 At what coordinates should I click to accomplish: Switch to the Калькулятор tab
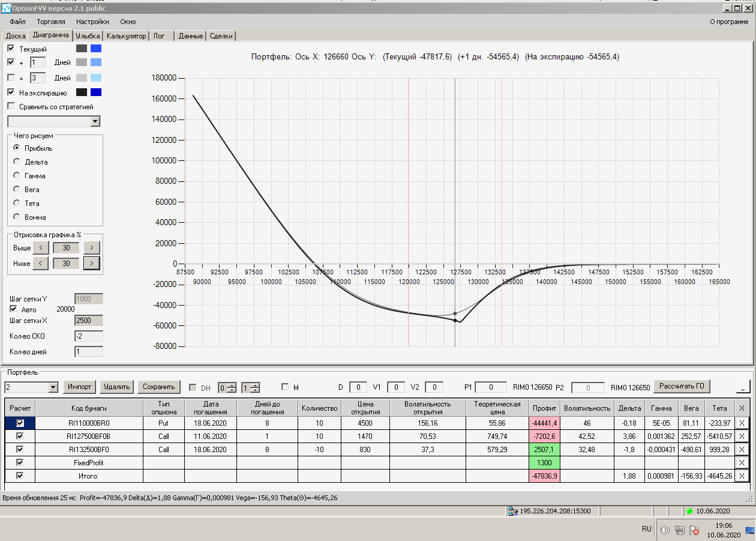coord(126,36)
